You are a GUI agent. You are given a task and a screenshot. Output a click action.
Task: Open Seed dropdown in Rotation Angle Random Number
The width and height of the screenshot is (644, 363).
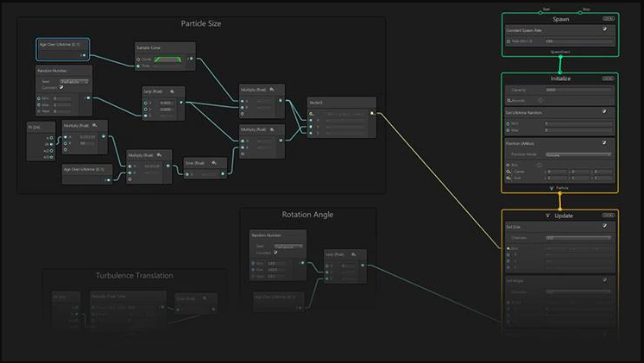288,246
